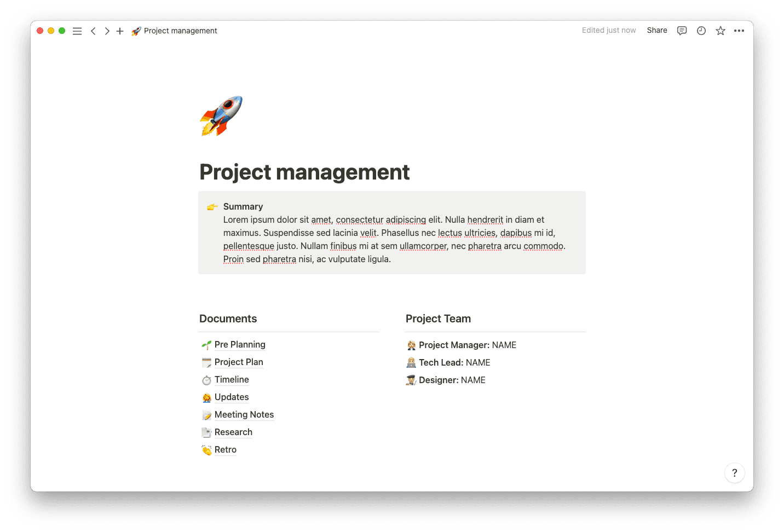This screenshot has height=532, width=784.
Task: View page history with the clock icon
Action: point(701,31)
